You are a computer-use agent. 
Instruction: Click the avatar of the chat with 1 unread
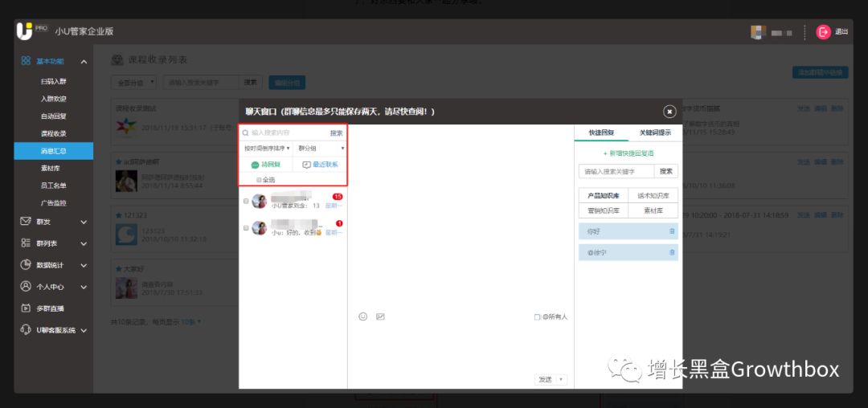(x=259, y=228)
